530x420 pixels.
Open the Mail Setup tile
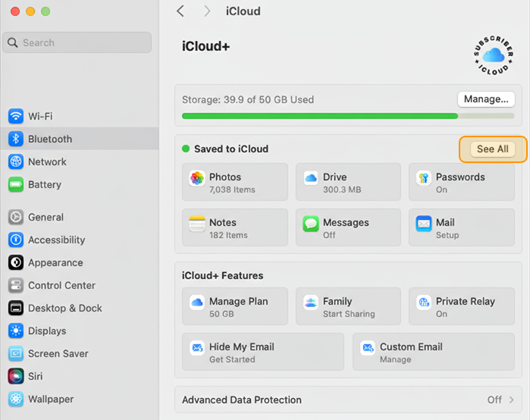tap(462, 227)
